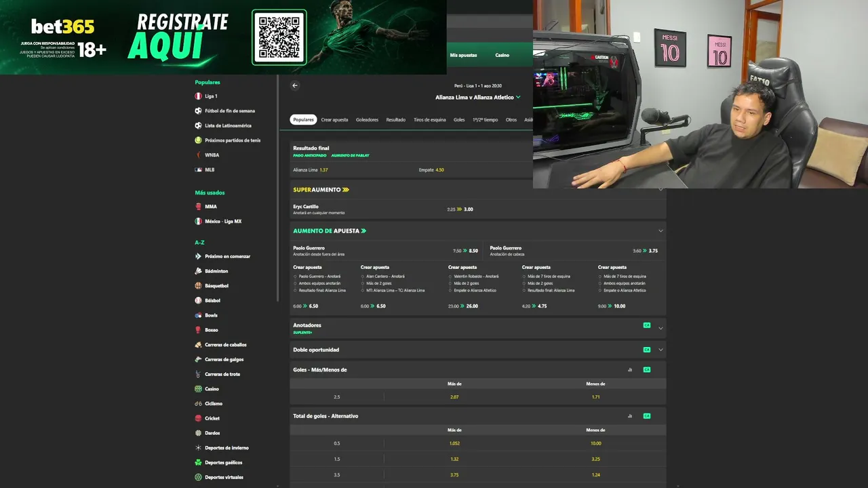Viewport: 868px width, 488px height.
Task: Collapse the Goles - Más/Menos de header
Action: coord(477,370)
